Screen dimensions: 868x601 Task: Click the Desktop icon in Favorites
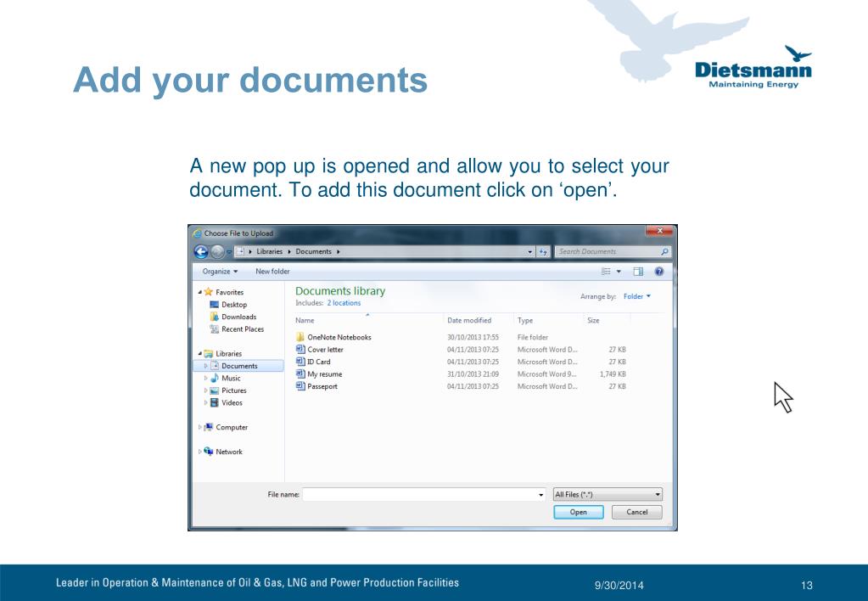coord(214,305)
